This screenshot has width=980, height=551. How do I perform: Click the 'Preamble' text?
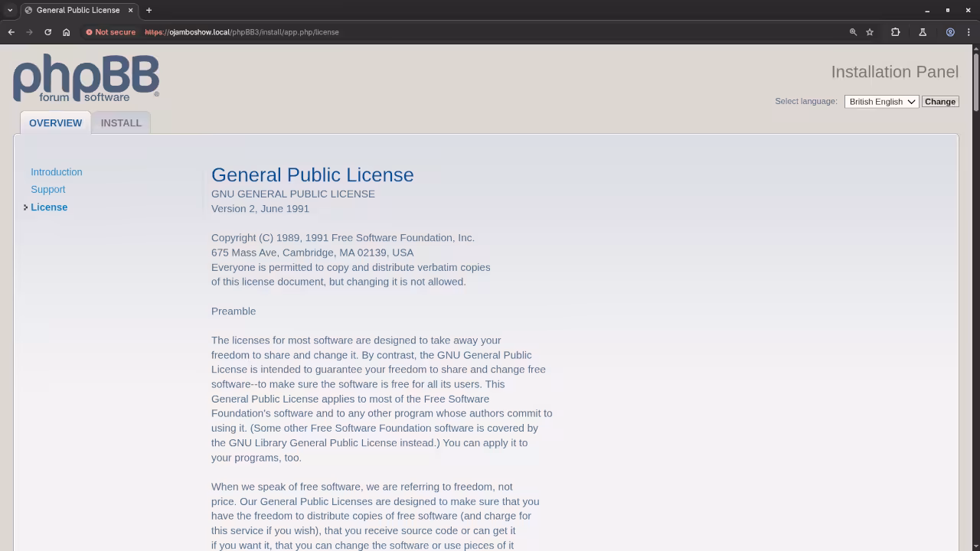coord(234,311)
